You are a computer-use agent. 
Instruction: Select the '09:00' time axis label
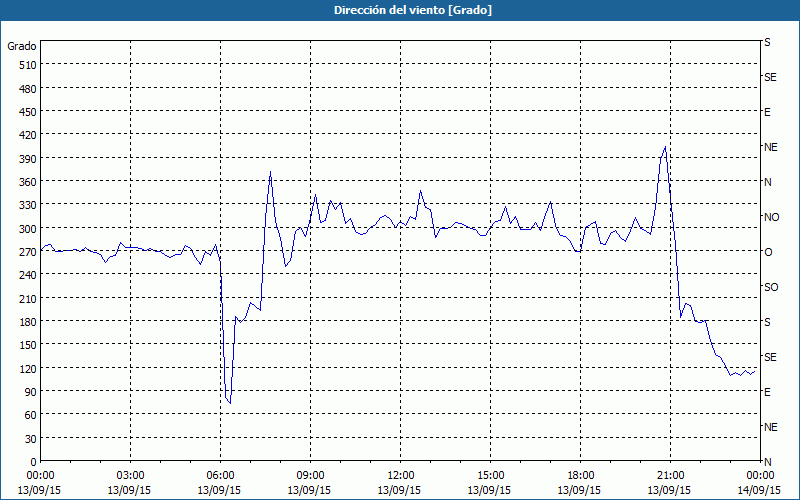[310, 476]
